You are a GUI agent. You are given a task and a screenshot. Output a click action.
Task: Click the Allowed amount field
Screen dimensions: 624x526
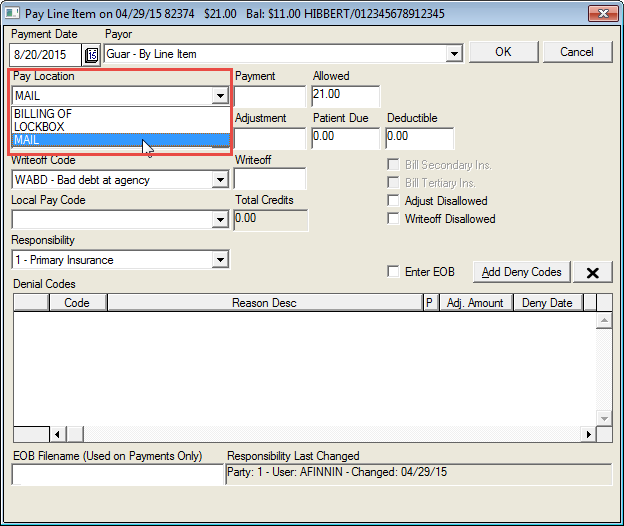click(345, 96)
